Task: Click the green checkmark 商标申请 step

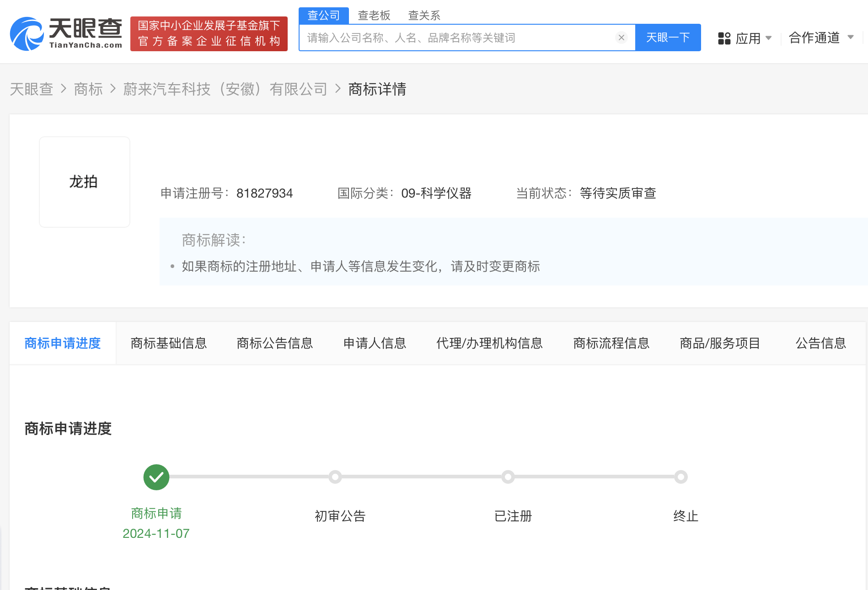Action: (156, 477)
